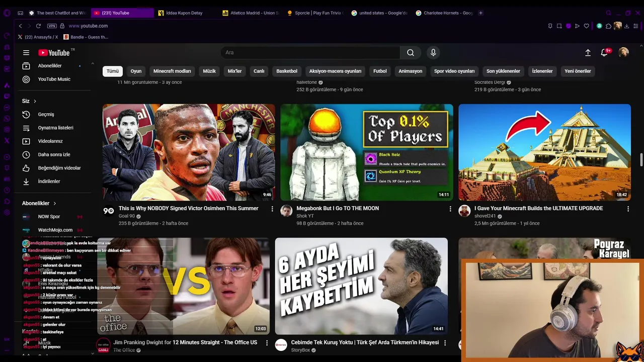Click the search magnifier button
Image resolution: width=644 pixels, height=362 pixels.
point(411,52)
